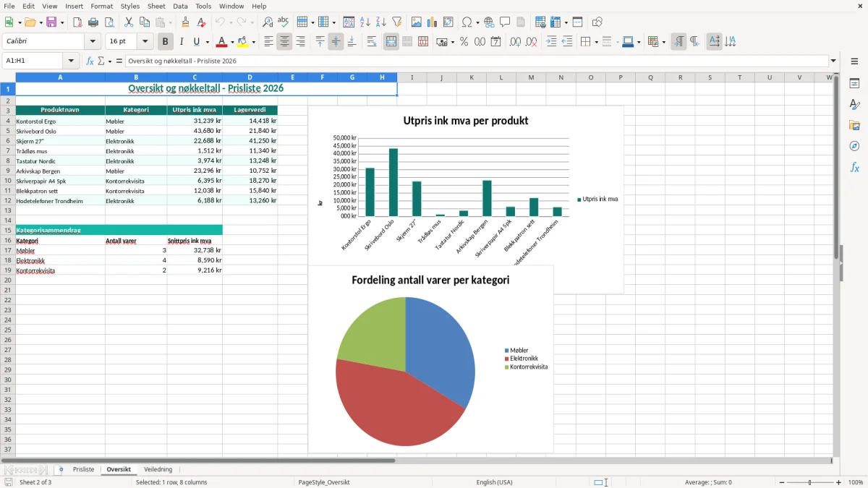Enable AutoFilter funnel icon
The width and height of the screenshot is (868, 488).
click(x=397, y=22)
